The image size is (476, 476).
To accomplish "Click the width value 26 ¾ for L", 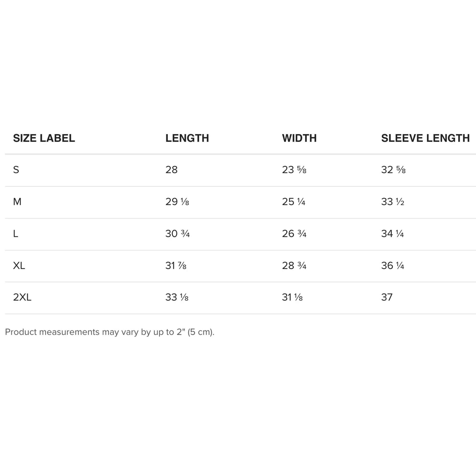I will [x=294, y=234].
